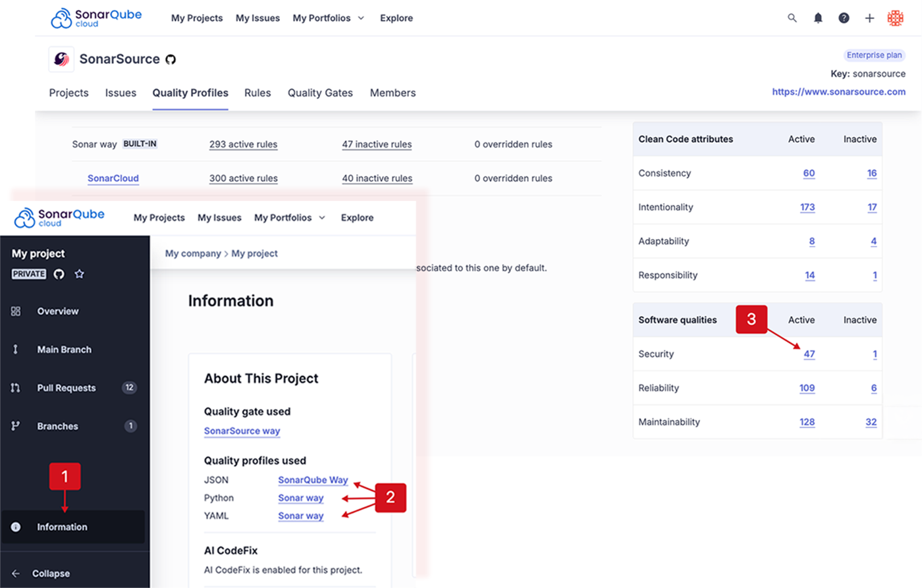Image resolution: width=922 pixels, height=588 pixels.
Task: Open the notifications bell
Action: point(818,18)
